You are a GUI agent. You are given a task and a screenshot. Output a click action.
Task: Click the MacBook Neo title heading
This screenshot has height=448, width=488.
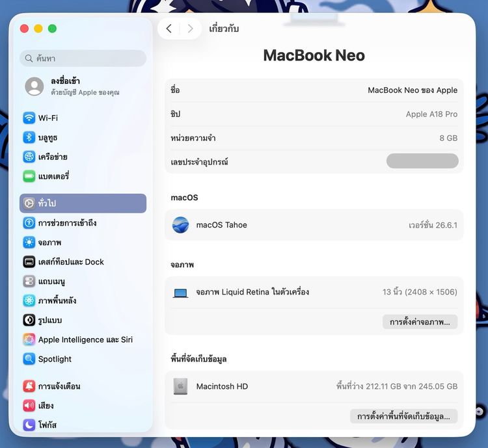click(x=314, y=55)
